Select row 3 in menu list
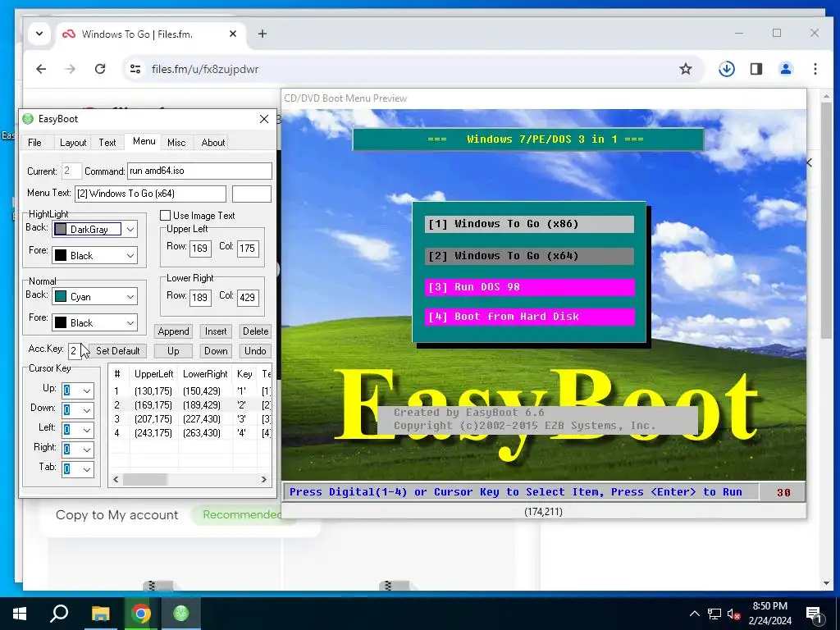 tap(190, 419)
